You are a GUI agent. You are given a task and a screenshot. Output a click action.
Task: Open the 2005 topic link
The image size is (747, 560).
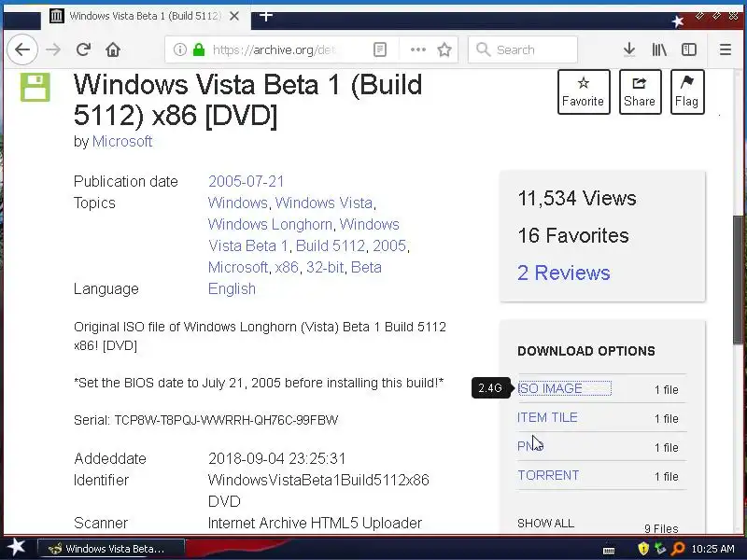389,245
